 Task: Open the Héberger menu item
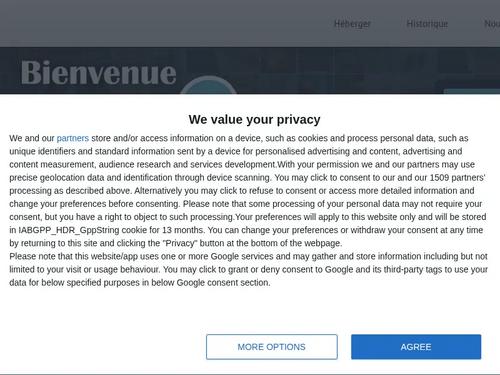pos(352,24)
